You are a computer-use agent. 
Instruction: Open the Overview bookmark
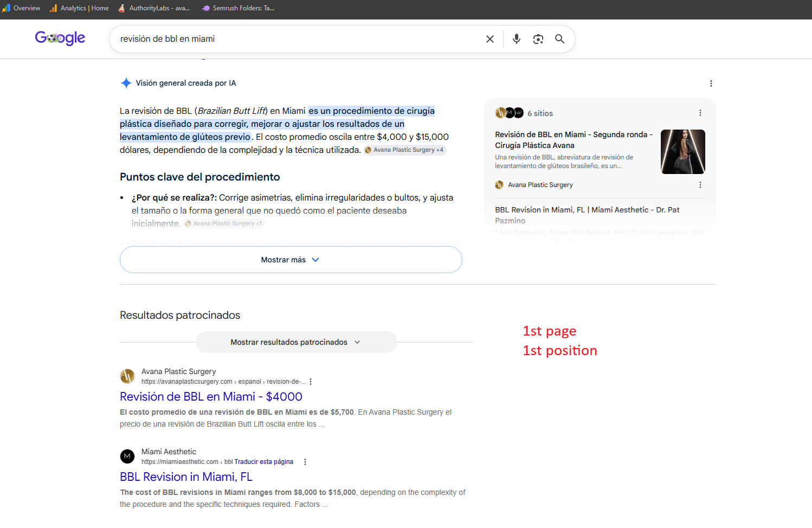click(21, 8)
